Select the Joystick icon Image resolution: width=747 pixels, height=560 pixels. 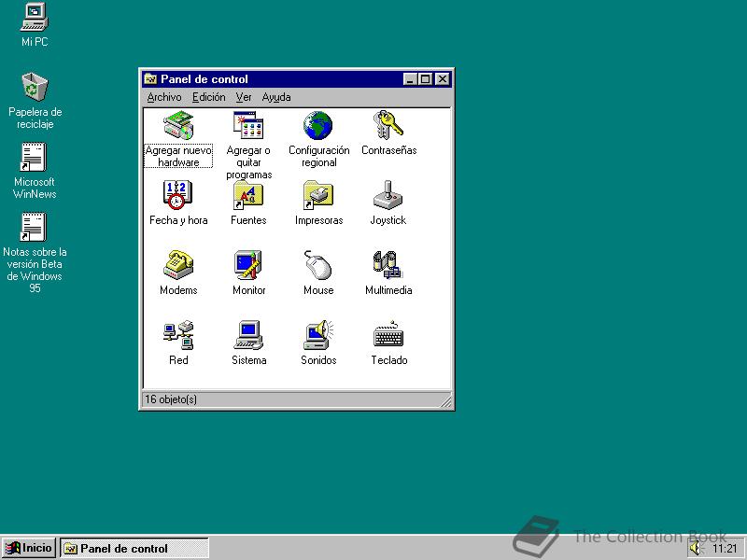[x=388, y=195]
